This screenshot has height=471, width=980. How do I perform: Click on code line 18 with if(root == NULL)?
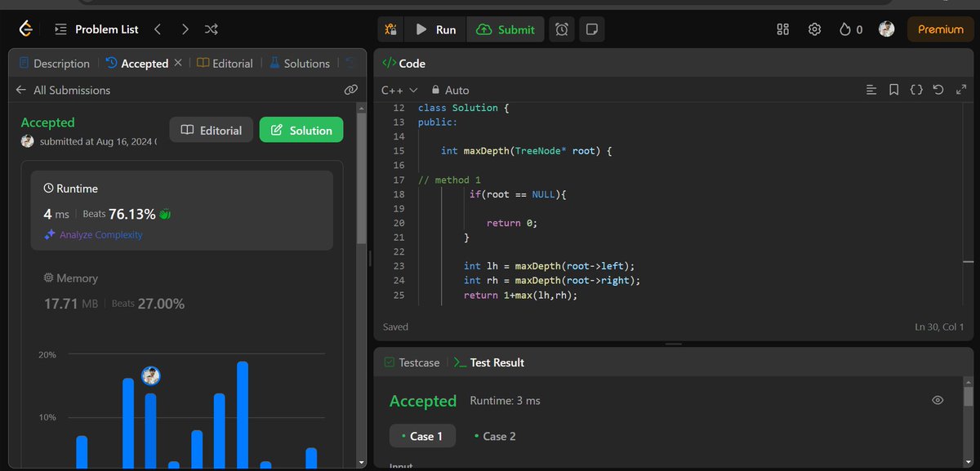click(518, 194)
